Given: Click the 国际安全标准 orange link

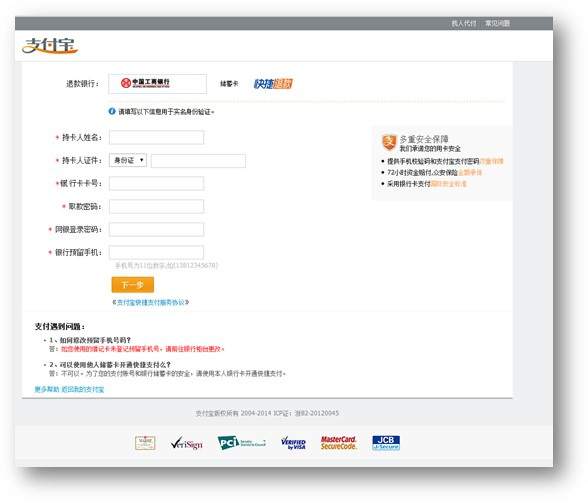Looking at the screenshot, I should coord(448,184).
